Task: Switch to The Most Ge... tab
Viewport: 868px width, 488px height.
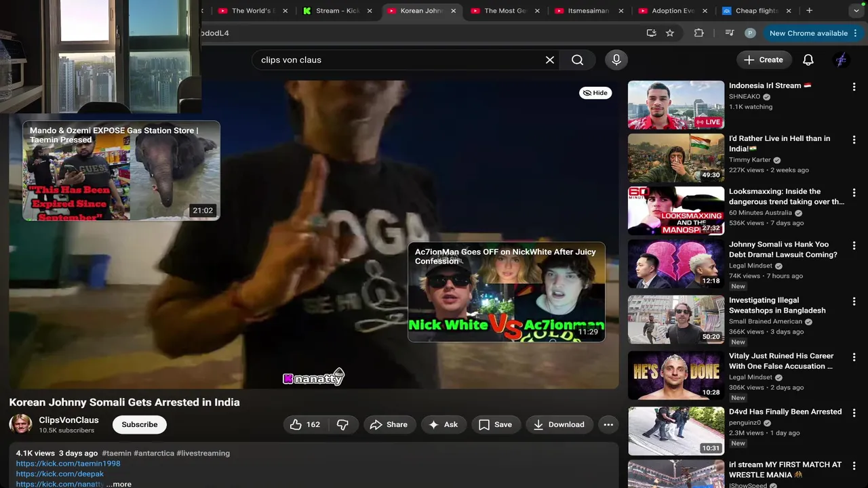Action: (x=505, y=11)
